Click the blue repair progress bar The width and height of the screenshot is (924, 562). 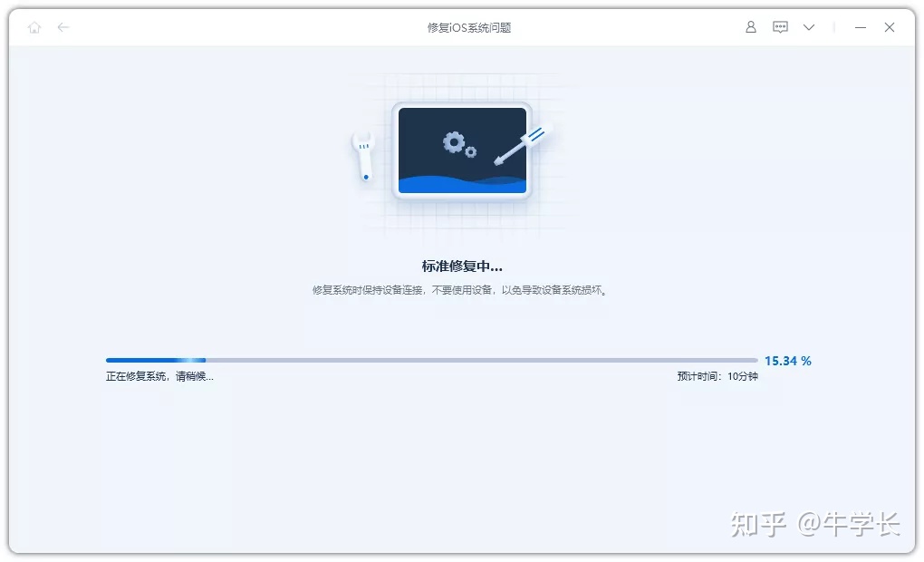154,360
